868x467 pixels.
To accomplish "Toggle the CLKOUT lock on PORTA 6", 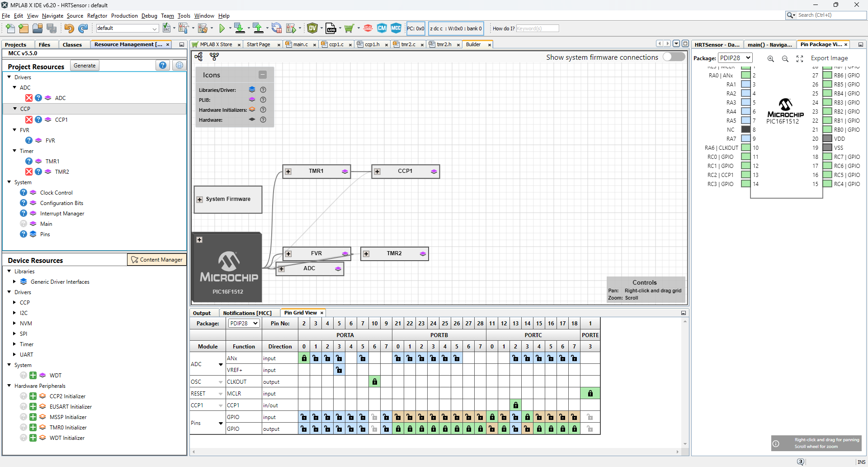I will [x=375, y=382].
